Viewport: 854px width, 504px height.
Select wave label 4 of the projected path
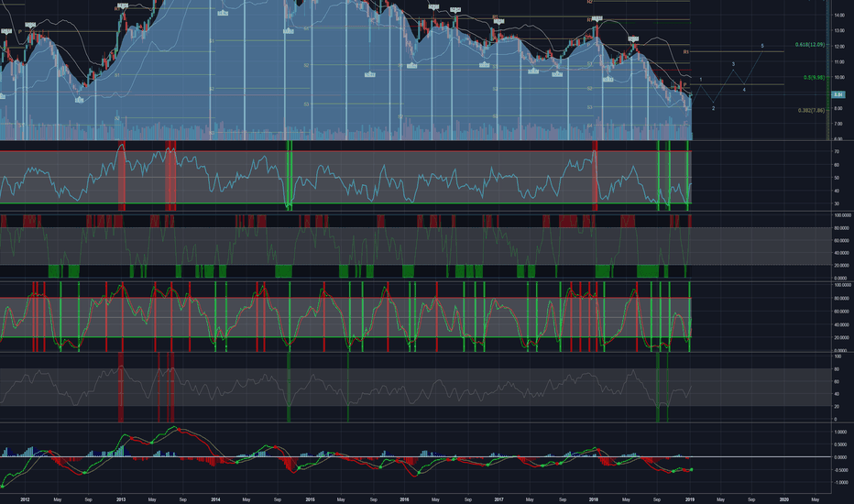(x=744, y=90)
